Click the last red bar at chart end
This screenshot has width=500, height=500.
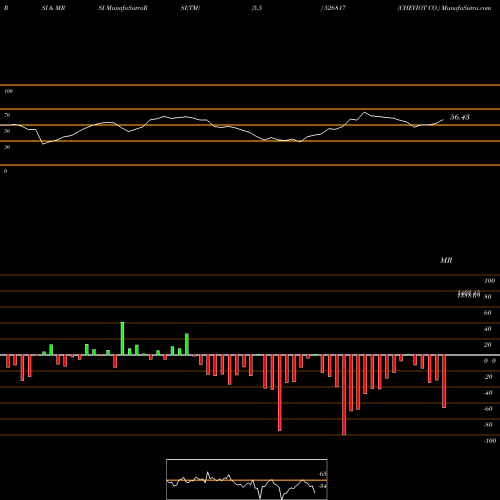(x=444, y=381)
